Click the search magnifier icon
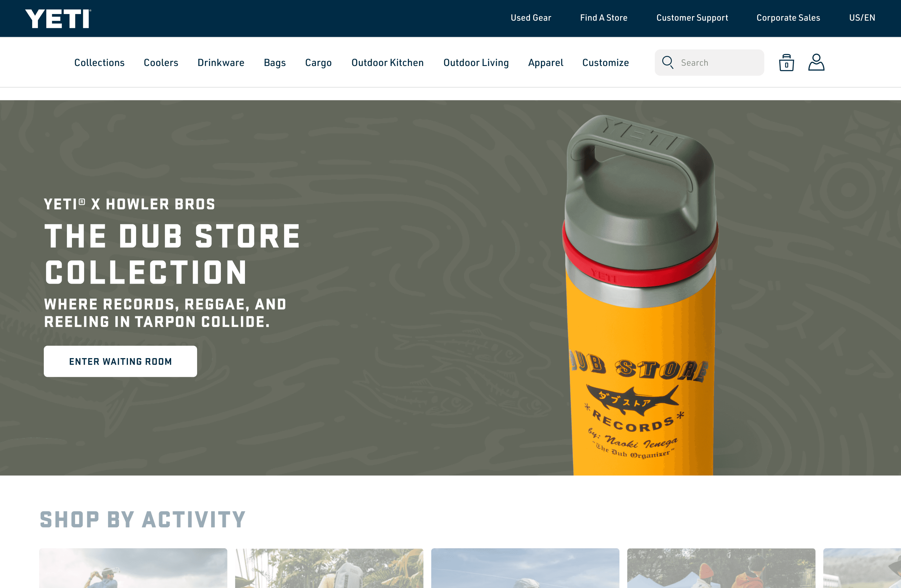This screenshot has height=588, width=901. click(x=667, y=63)
